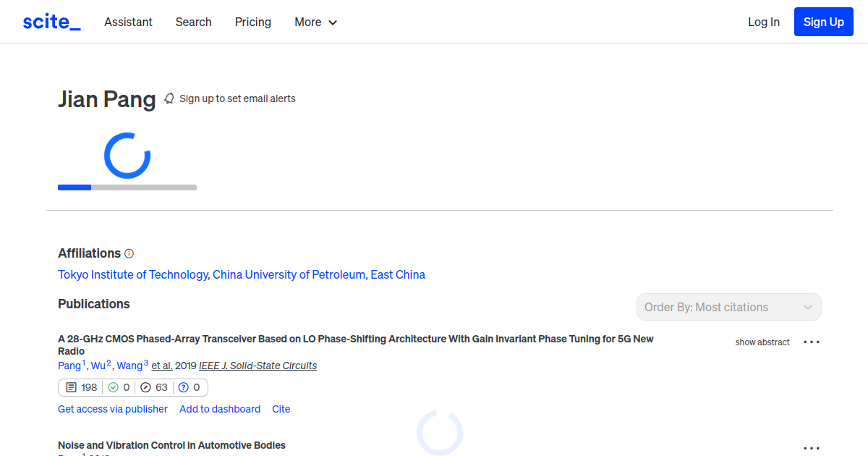Click the email alerts bell icon
The width and height of the screenshot is (868, 456).
[169, 98]
